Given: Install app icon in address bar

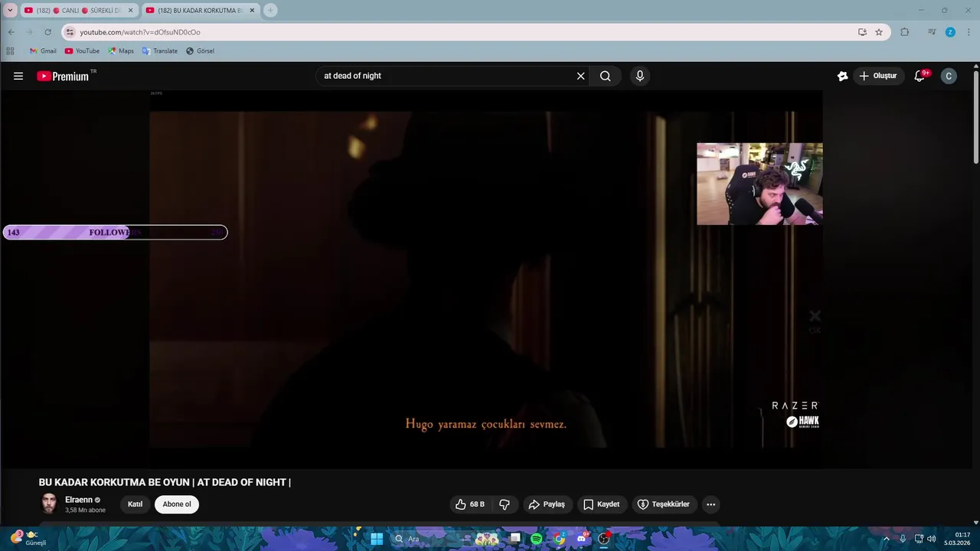Looking at the screenshot, I should 862,32.
